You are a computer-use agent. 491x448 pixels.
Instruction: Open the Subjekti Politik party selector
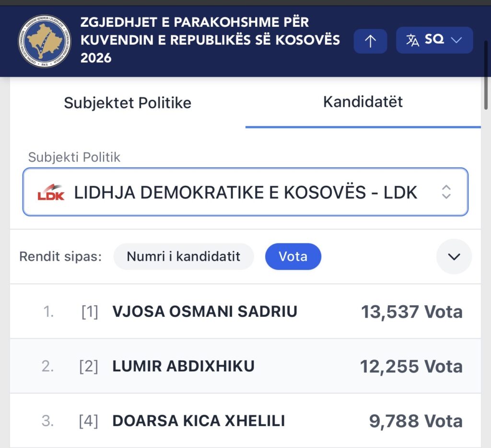coord(245,192)
